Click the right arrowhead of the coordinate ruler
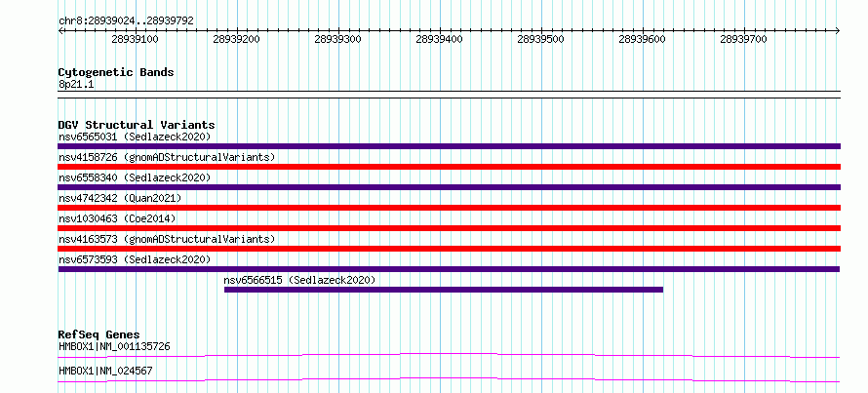 (838, 30)
